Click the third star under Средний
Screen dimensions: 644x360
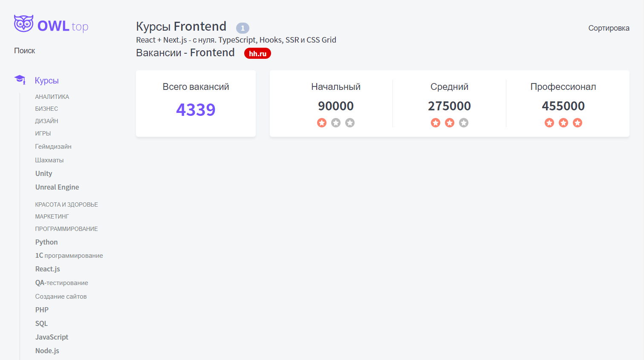[464, 123]
